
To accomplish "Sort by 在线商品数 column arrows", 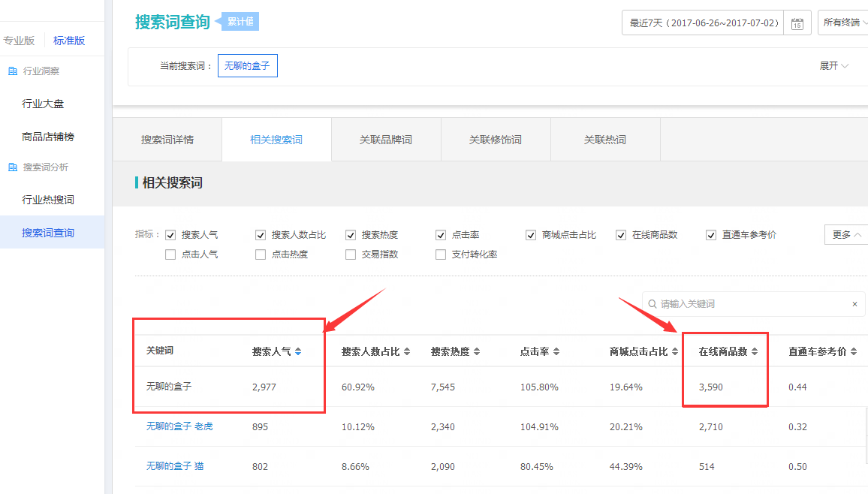I will click(x=756, y=351).
